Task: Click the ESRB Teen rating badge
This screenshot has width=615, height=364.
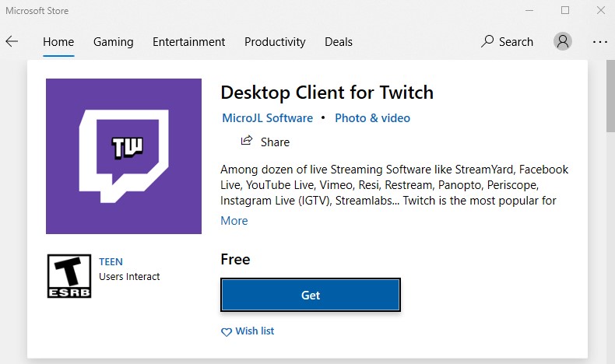Action: [69, 276]
